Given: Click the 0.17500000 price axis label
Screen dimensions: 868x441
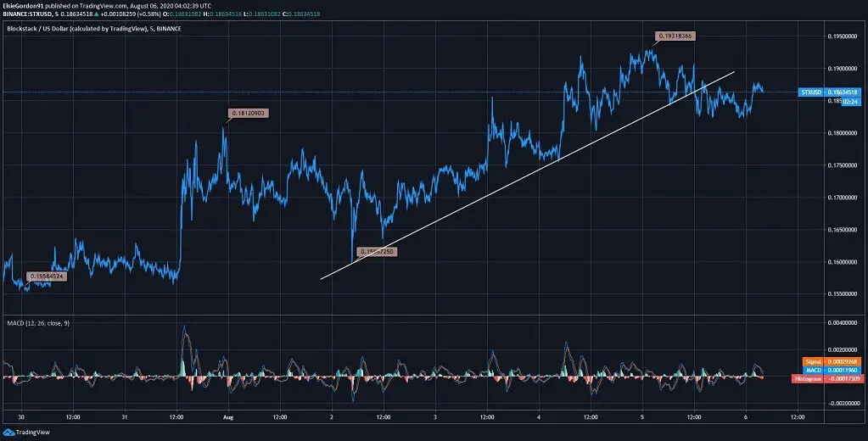Looking at the screenshot, I should pyautogui.click(x=842, y=165).
